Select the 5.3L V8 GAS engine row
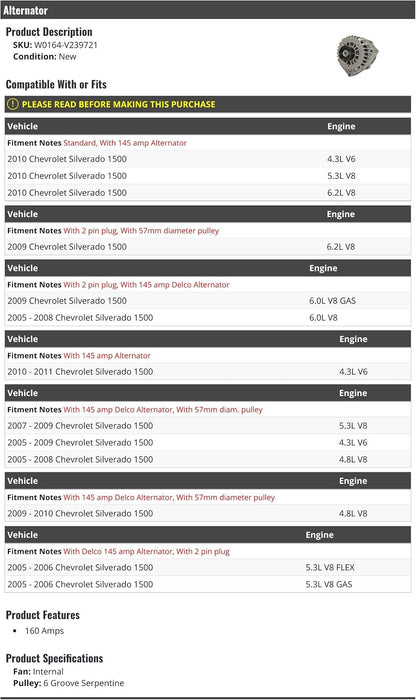Image resolution: width=416 pixels, height=700 pixels. (x=208, y=585)
